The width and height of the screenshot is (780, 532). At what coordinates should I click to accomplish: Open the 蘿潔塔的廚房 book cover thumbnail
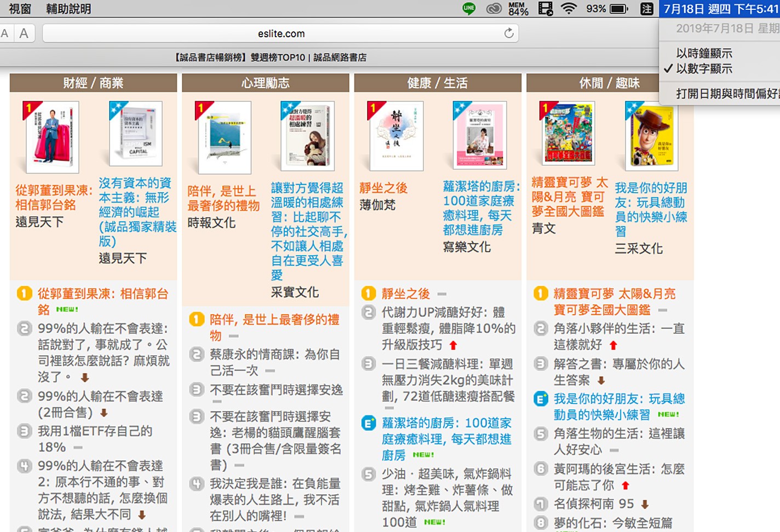[480, 135]
